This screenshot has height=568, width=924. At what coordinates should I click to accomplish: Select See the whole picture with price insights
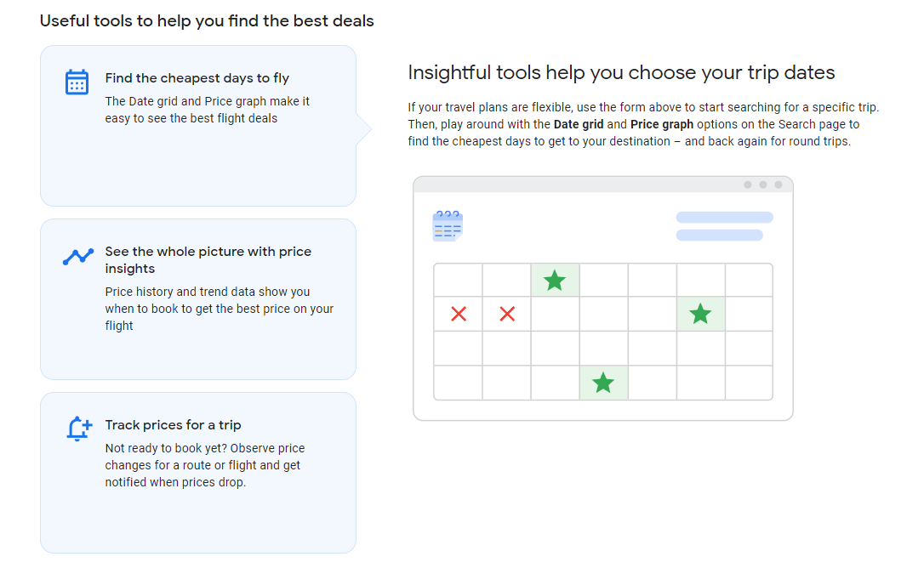[198, 299]
